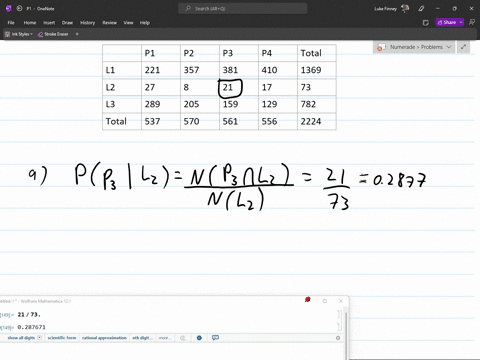Click the pen mode icon in title bar

click(x=421, y=9)
